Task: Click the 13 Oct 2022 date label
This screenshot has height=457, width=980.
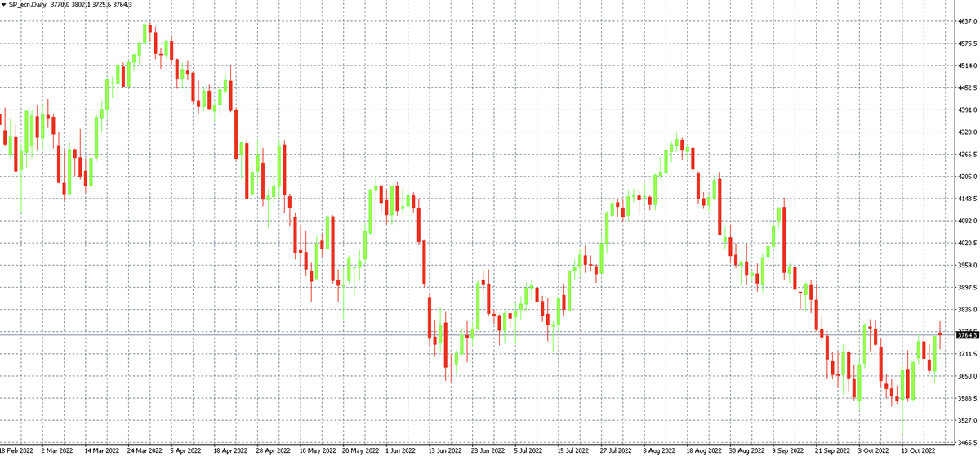Action: [920, 450]
